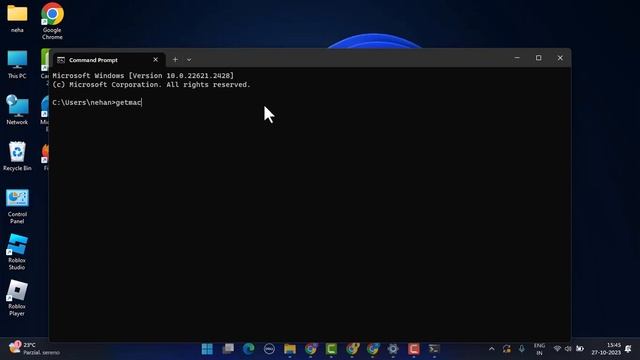Open ENG IN language switcher
This screenshot has height=360, width=640.
tap(540, 349)
